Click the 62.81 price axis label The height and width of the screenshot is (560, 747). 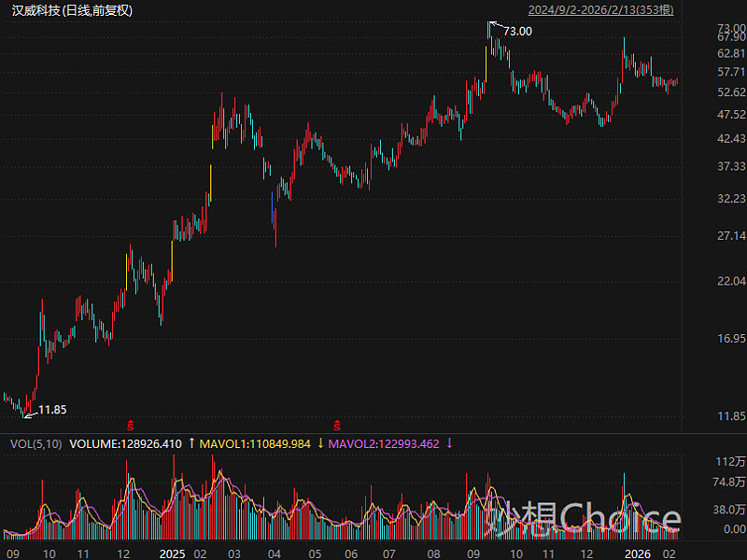point(731,53)
